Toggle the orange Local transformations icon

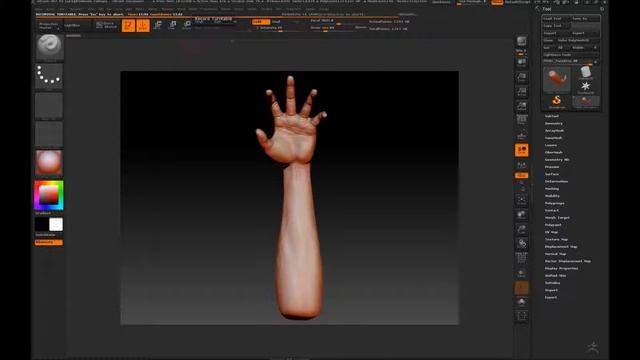point(522,150)
